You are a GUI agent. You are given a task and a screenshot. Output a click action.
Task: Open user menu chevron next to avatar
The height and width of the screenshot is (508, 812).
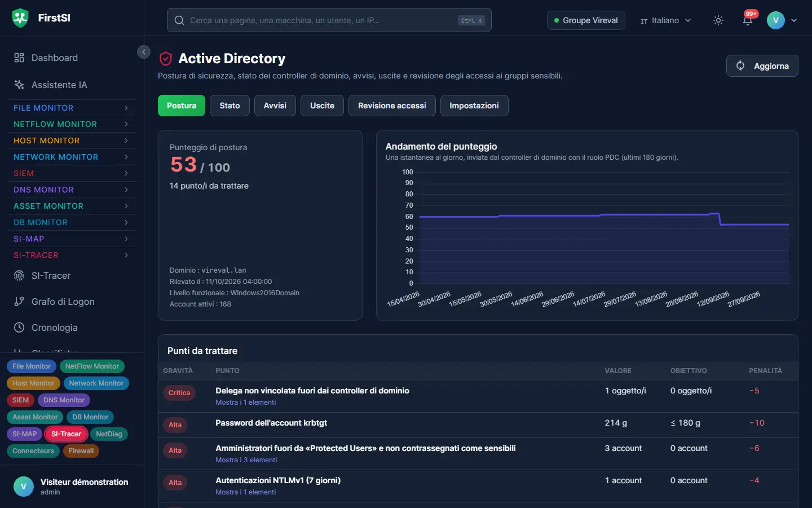pyautogui.click(x=794, y=20)
